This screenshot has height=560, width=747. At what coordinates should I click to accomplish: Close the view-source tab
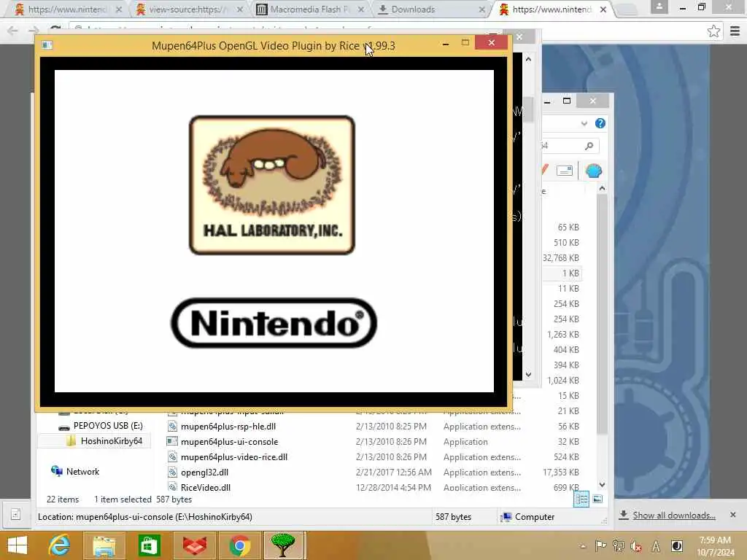click(x=239, y=9)
